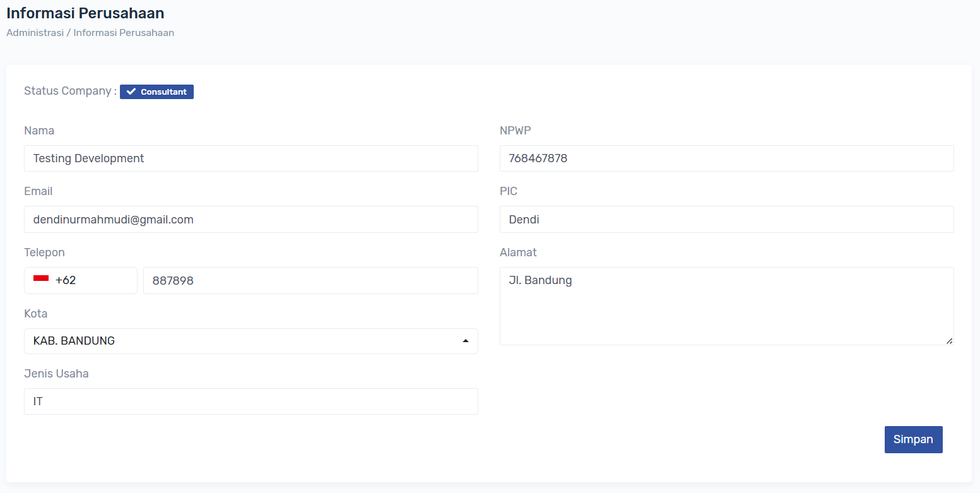
Task: Select the Informasi Perusahaan breadcrumb item
Action: click(x=124, y=33)
